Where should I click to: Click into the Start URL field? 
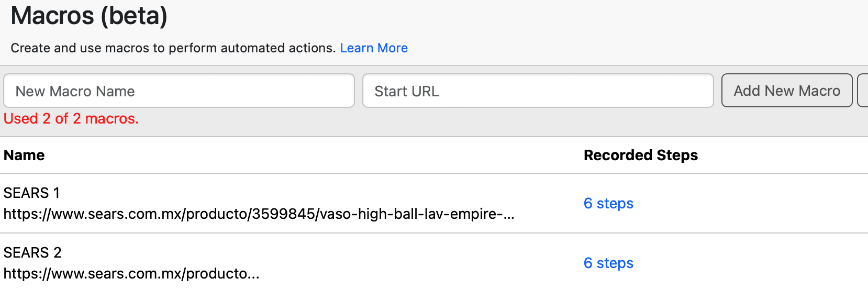[538, 91]
